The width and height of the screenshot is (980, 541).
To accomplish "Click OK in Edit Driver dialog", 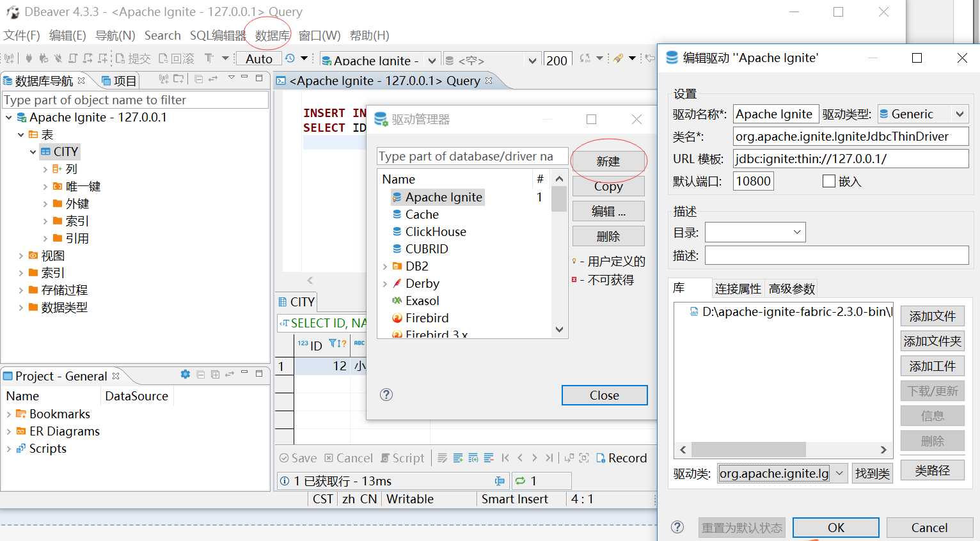I will [836, 528].
